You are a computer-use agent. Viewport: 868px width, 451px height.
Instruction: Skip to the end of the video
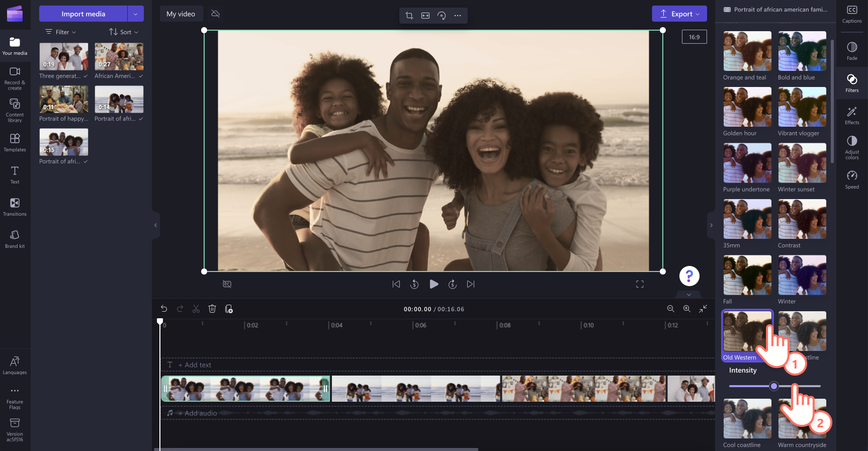pyautogui.click(x=471, y=284)
